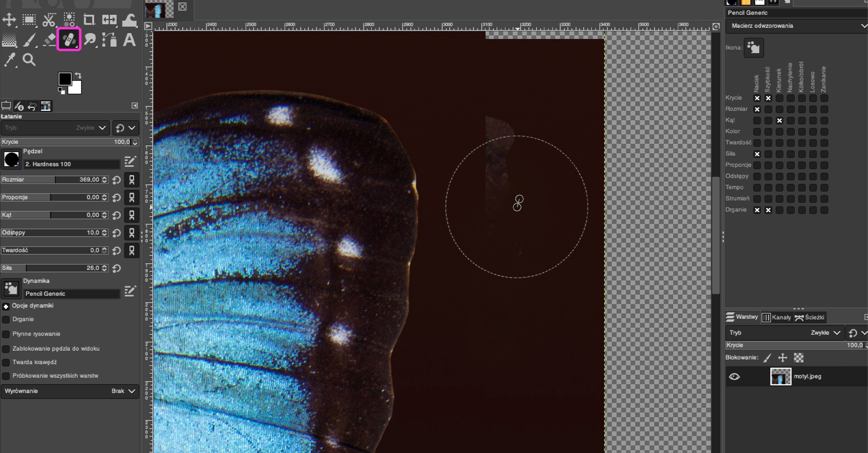Select the Scissors Select tool
Viewport: 868px width, 453px height.
tap(49, 20)
